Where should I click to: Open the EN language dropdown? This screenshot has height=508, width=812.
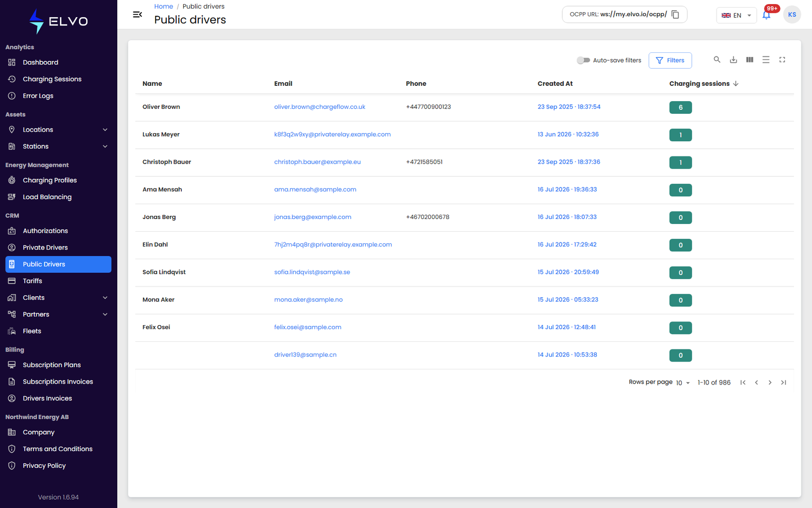(736, 15)
